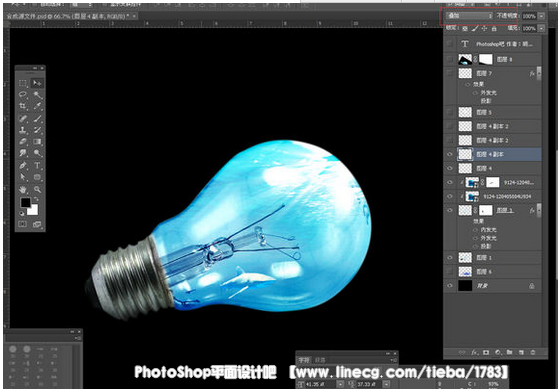Lock image pixels with the brush lock icon
The width and height of the screenshot is (558, 389).
[x=475, y=28]
